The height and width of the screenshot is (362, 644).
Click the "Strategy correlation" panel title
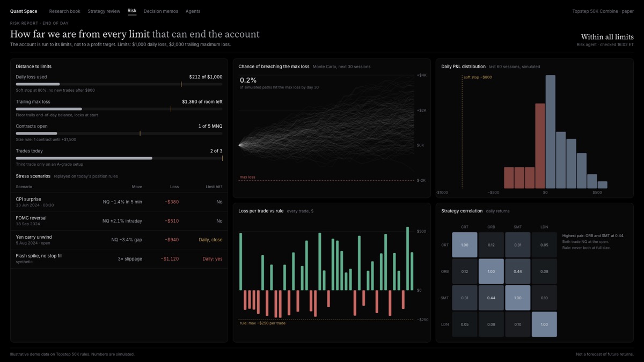tap(462, 211)
